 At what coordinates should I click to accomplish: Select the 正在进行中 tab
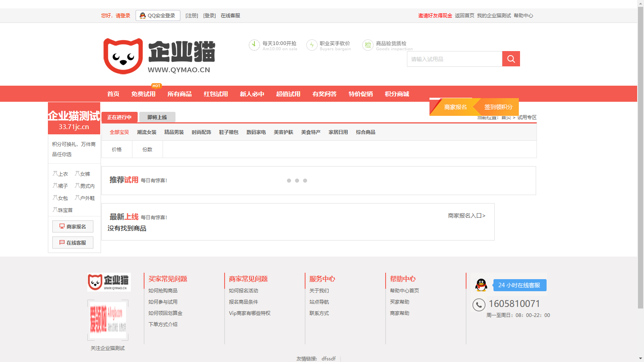click(x=119, y=117)
